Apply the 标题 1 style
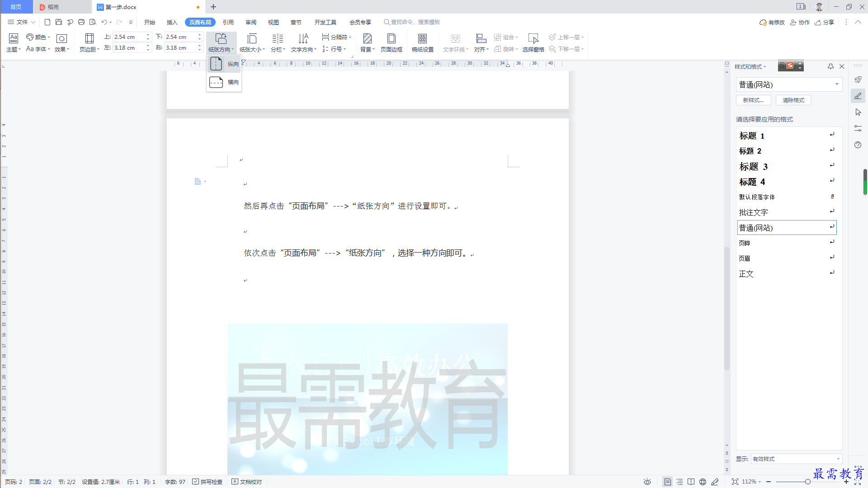 pyautogui.click(x=787, y=136)
